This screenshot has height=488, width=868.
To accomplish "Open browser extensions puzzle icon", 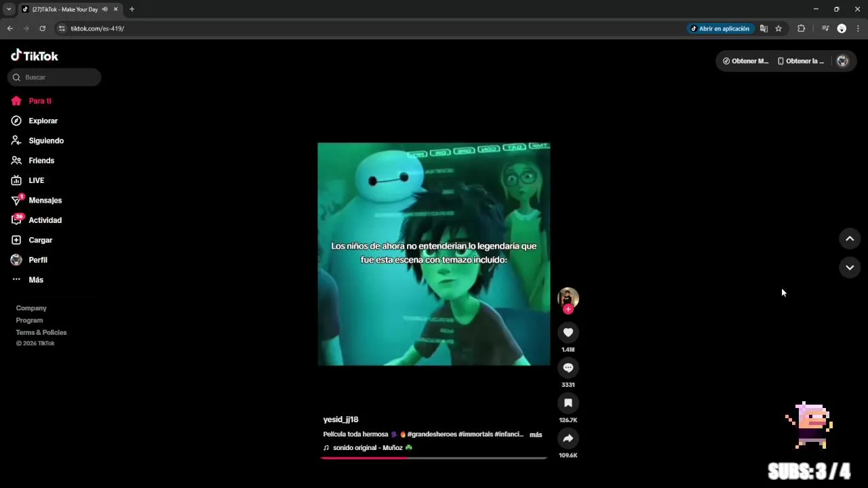I will (x=801, y=28).
